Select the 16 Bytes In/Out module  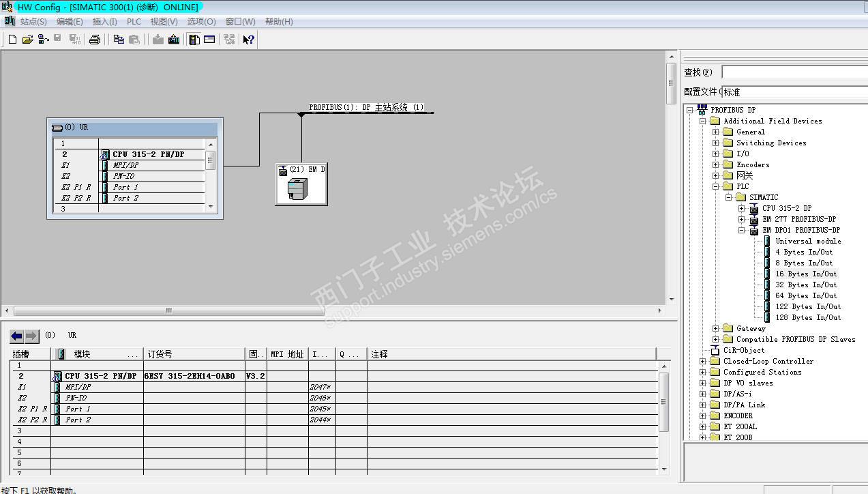pyautogui.click(x=805, y=274)
